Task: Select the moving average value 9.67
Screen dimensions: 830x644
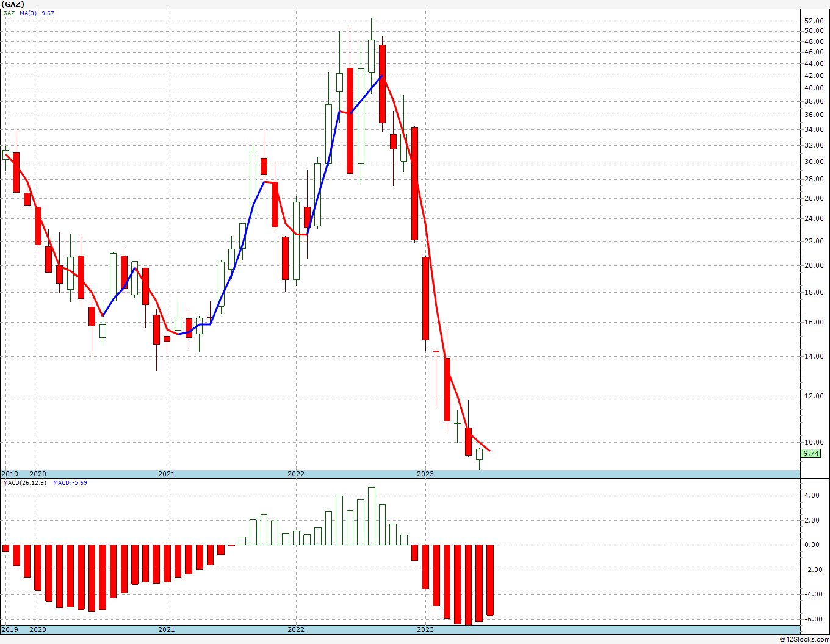Action: tap(48, 13)
